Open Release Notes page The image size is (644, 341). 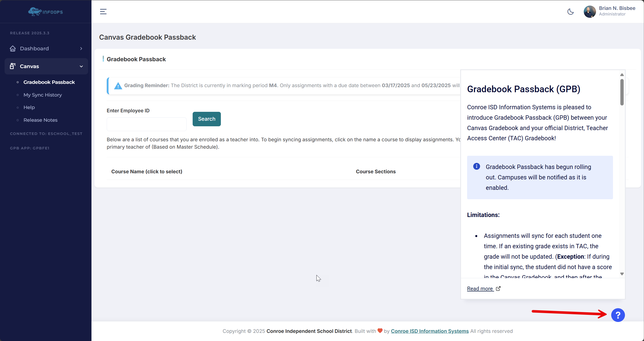(x=40, y=120)
